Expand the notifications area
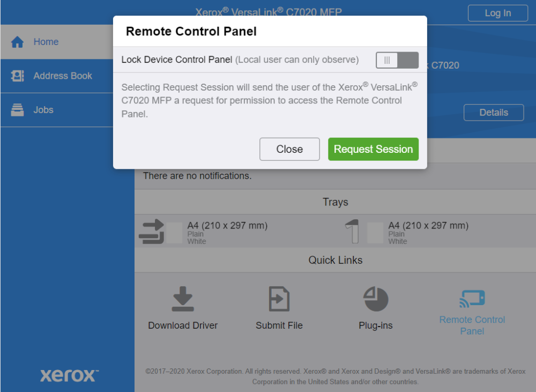The width and height of the screenshot is (536, 392). [335, 150]
